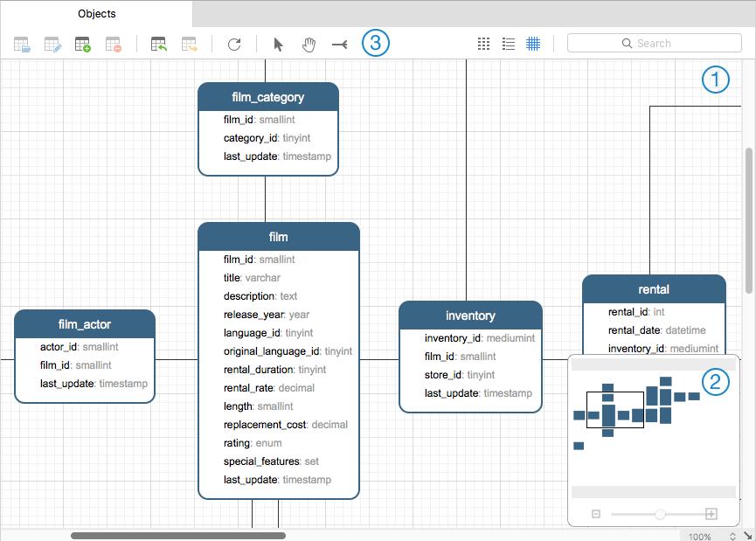Click the rental_duration field
The width and height of the screenshot is (756, 541).
(x=274, y=370)
